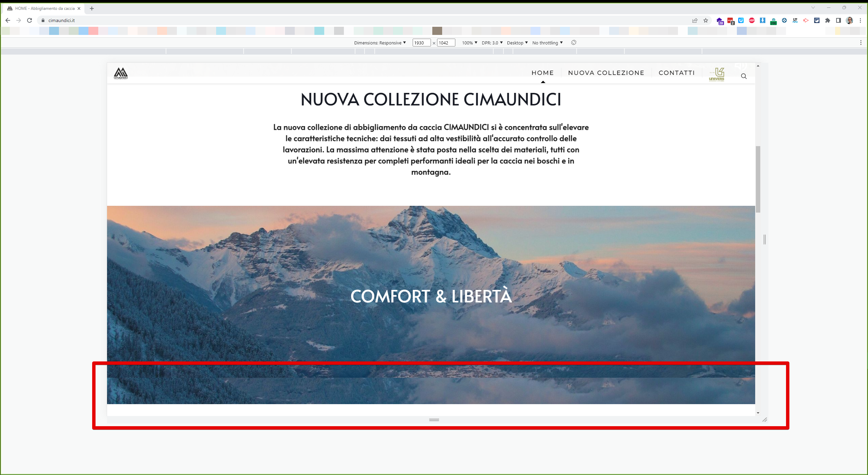Click the page vertical scrollbar thumb
Image resolution: width=868 pixels, height=475 pixels.
coord(758,179)
